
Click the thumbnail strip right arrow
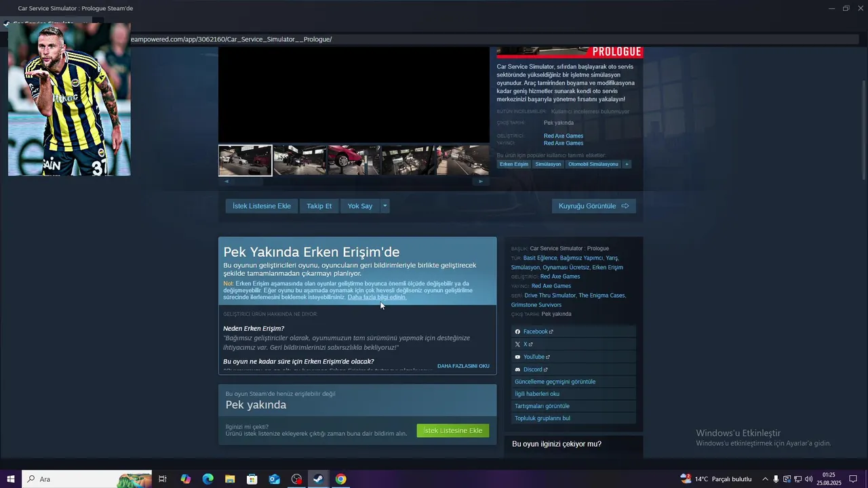pyautogui.click(x=481, y=181)
